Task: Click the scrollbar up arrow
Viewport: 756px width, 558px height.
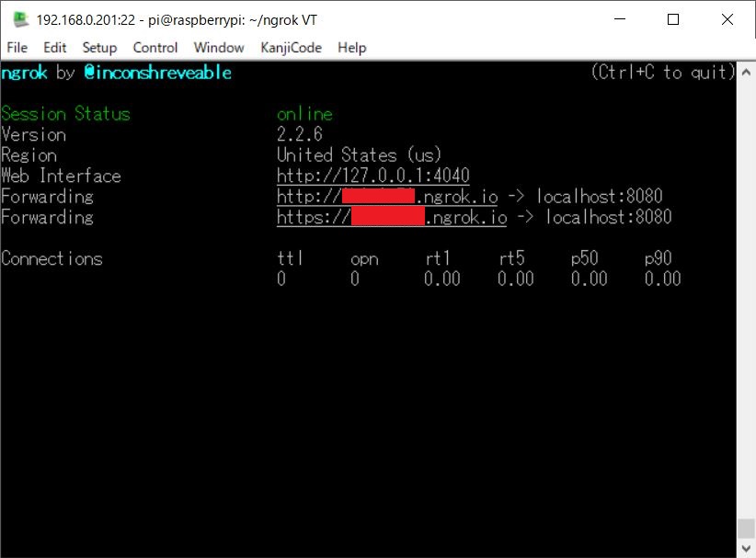Action: tap(746, 73)
